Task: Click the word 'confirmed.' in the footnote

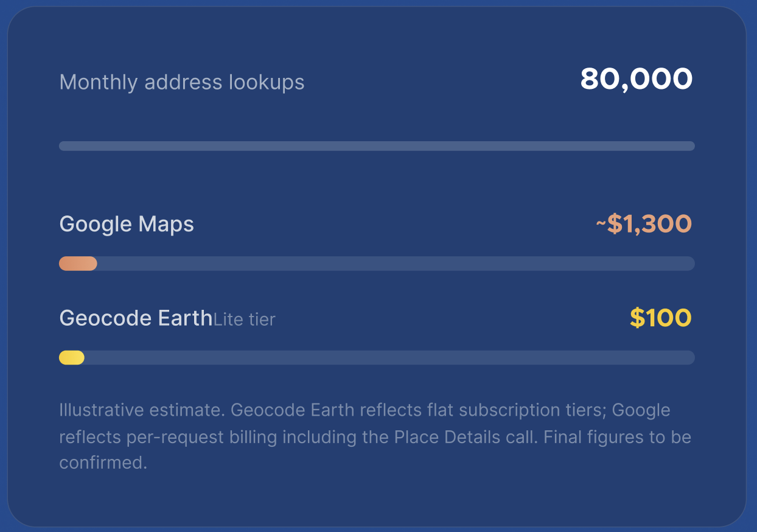Action: click(x=103, y=463)
